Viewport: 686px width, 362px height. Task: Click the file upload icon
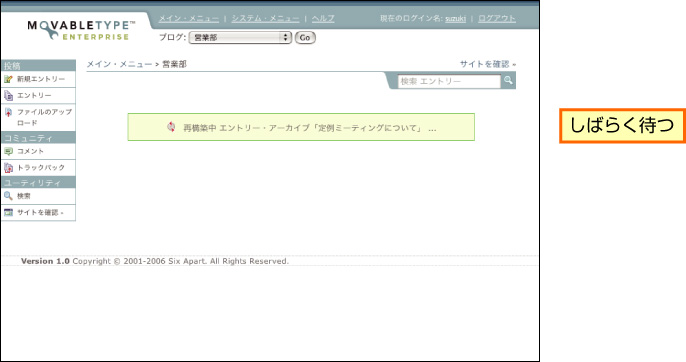pyautogui.click(x=8, y=112)
